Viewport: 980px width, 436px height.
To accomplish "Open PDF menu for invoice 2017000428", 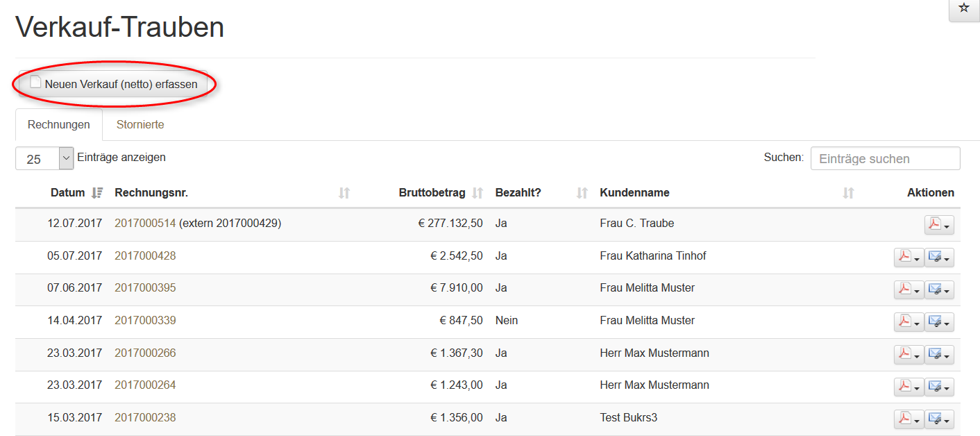I will (x=909, y=258).
